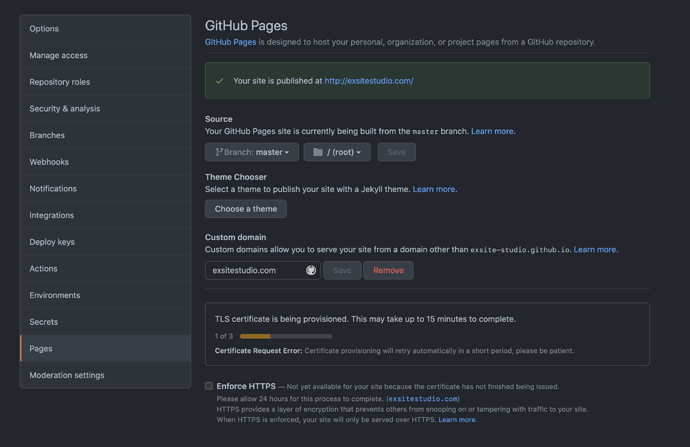Screen dimensions: 690x447
Task: Select Notifications in the sidebar
Action: tap(105, 188)
